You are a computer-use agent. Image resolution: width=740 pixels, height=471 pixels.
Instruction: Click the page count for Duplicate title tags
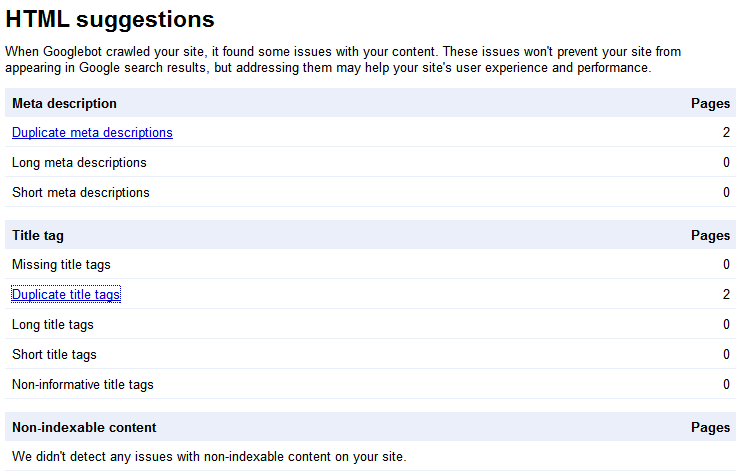726,294
